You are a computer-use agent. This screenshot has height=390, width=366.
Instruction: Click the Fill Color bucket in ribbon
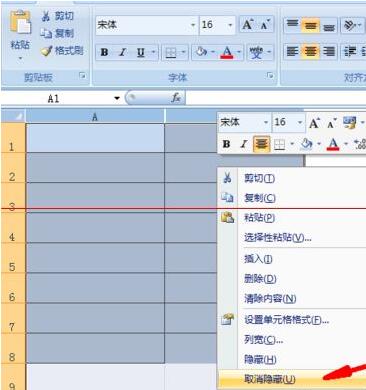coord(201,52)
